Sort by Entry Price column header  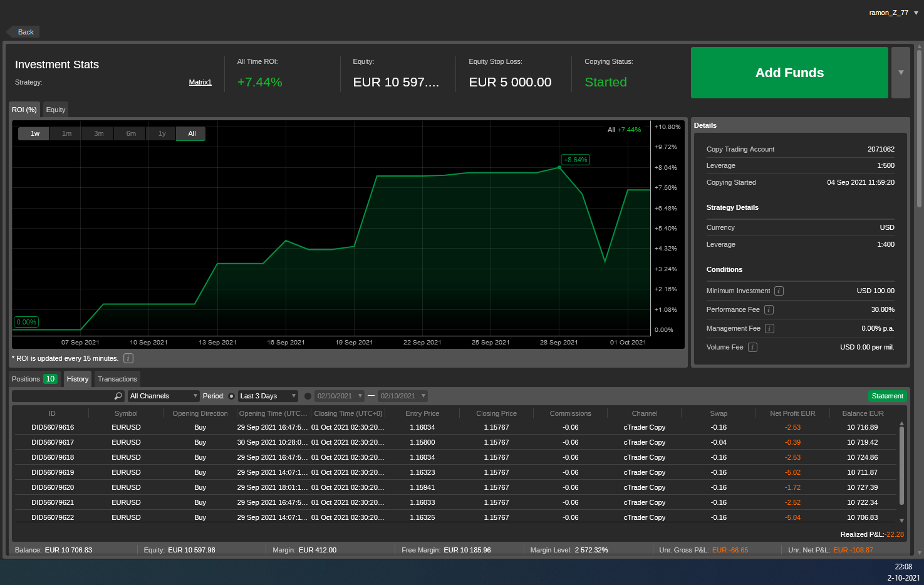click(422, 413)
